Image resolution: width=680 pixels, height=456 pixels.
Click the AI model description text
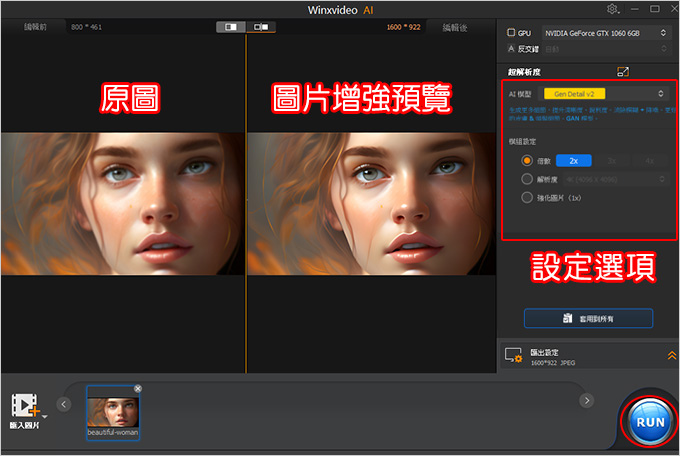(592, 114)
